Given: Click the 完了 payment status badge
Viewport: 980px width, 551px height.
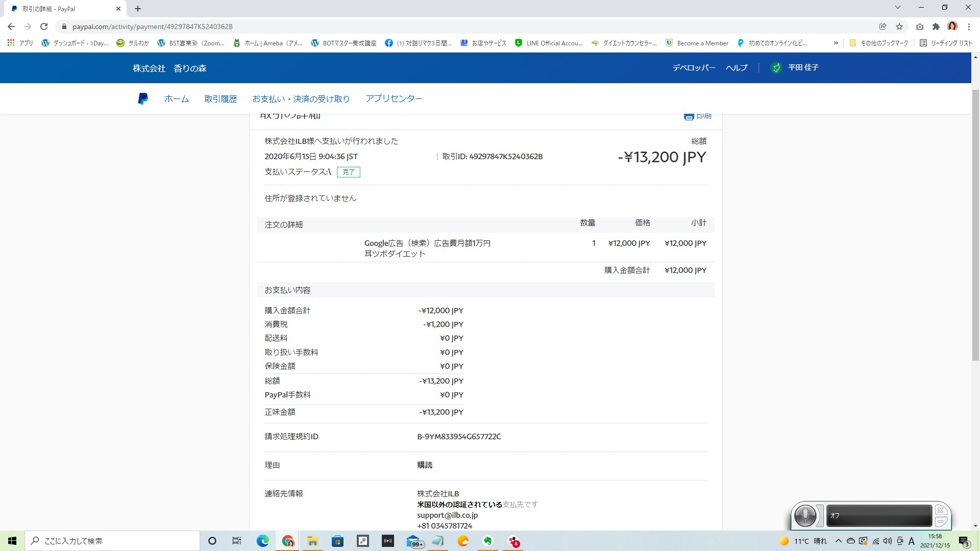Looking at the screenshot, I should [x=348, y=172].
